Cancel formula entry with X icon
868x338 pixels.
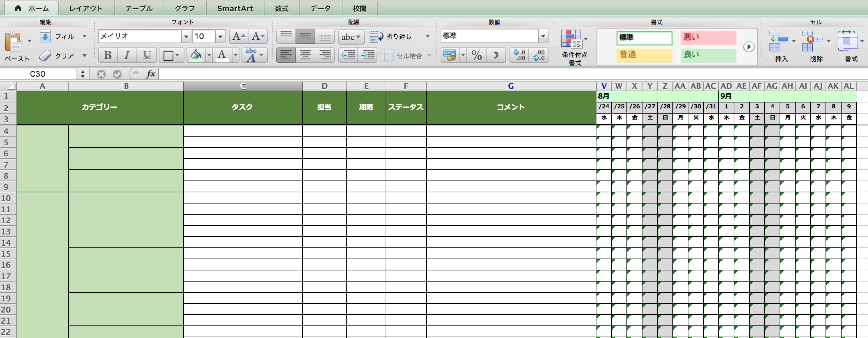pyautogui.click(x=101, y=74)
